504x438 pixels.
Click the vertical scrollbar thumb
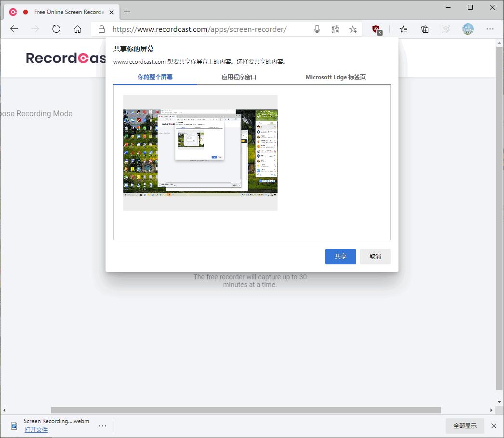(x=499, y=218)
